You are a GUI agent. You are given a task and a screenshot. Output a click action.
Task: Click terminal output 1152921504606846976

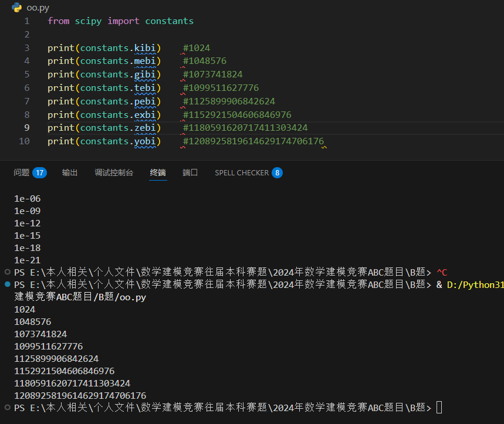65,371
